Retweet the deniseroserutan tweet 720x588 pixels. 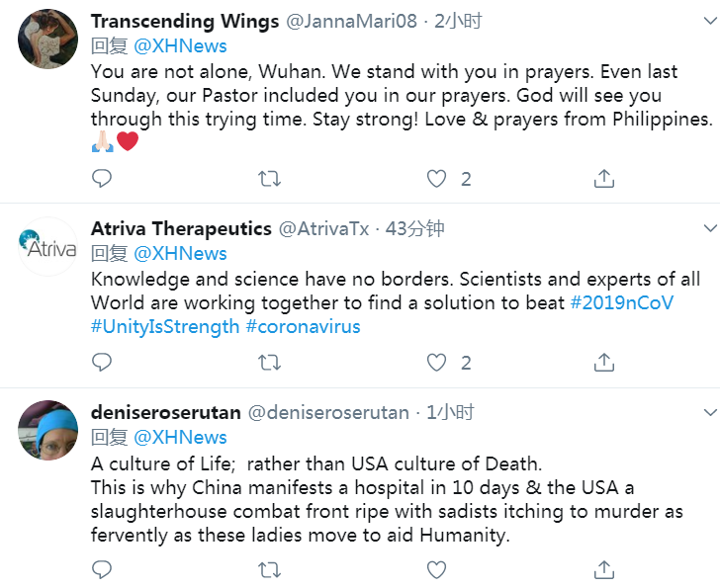268,570
